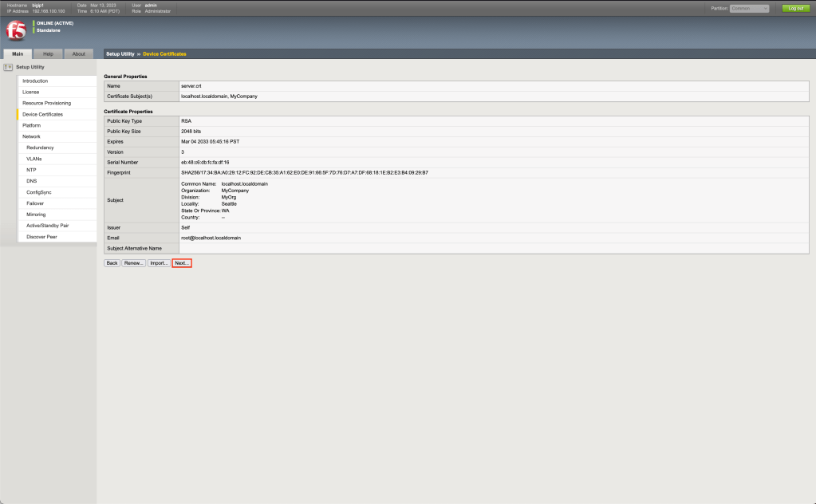Click the Import button

(x=159, y=262)
